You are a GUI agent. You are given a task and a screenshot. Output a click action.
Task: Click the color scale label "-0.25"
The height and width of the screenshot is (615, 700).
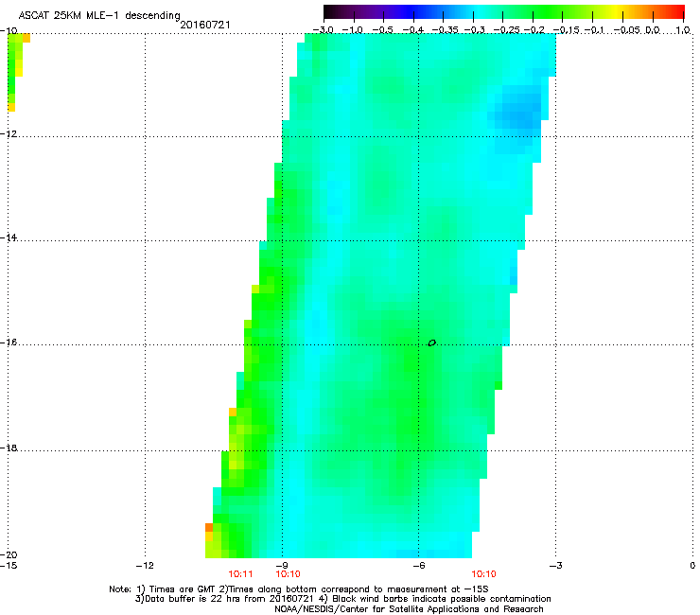pos(506,30)
